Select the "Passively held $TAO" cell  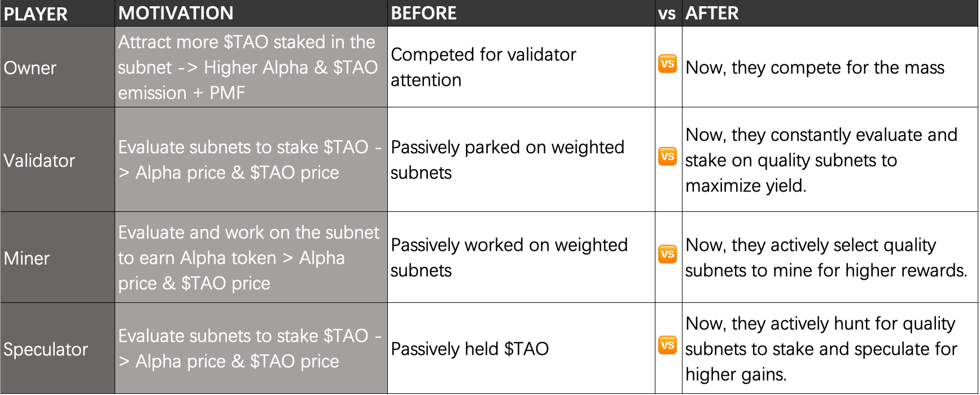(x=470, y=349)
